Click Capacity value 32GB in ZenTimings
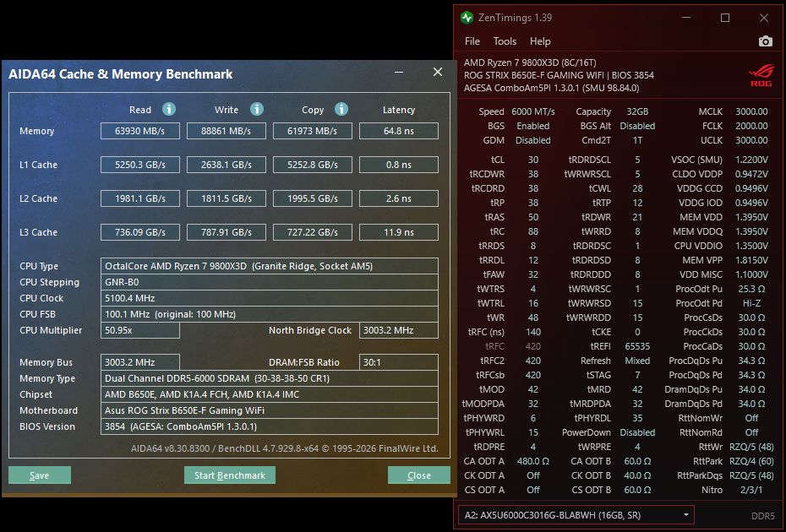Viewport: 786px width, 532px height. pos(637,111)
